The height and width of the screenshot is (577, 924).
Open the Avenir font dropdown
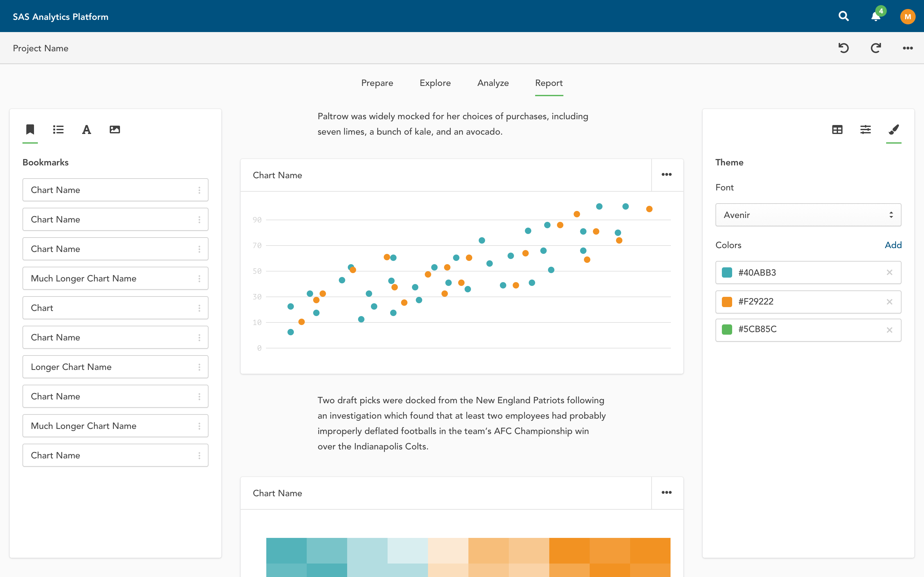(x=808, y=215)
